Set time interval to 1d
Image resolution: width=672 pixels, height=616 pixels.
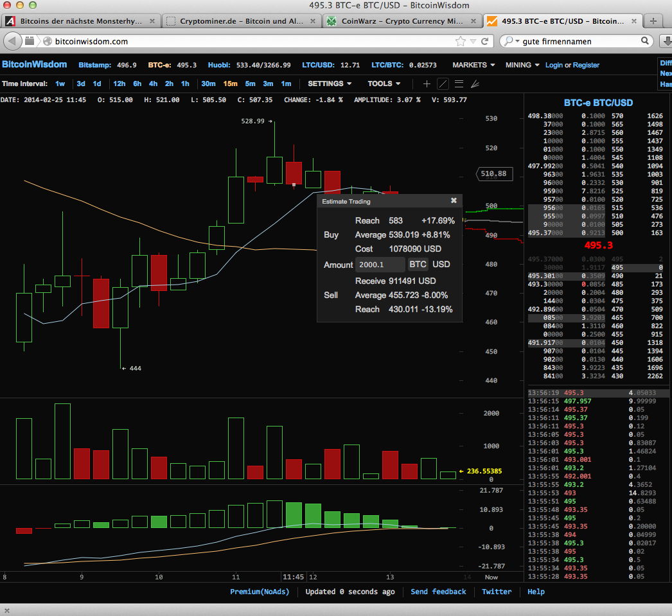coord(97,84)
